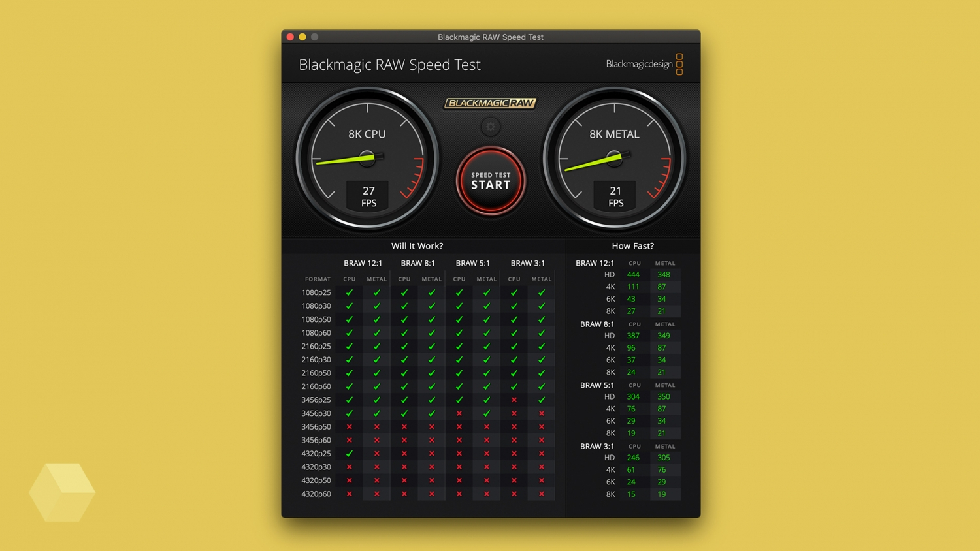Viewport: 980px width, 551px height.
Task: Click the 4320p60 BRAW 3:1 METAL red cross
Action: [542, 494]
